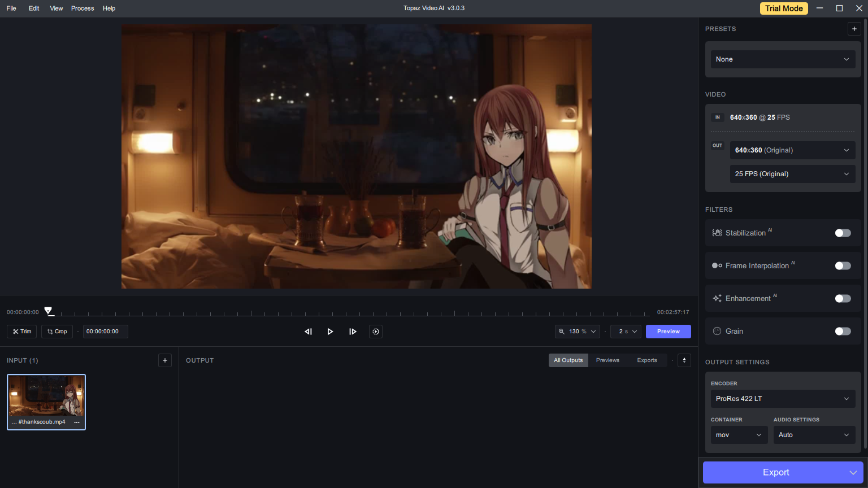Viewport: 868px width, 488px height.
Task: Click the Trim button
Action: pyautogui.click(x=22, y=332)
